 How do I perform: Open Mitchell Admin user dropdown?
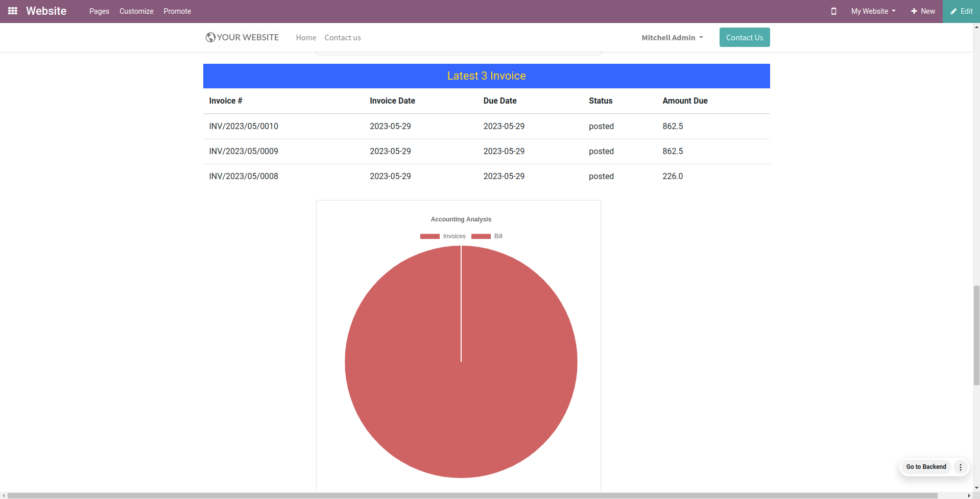click(672, 38)
